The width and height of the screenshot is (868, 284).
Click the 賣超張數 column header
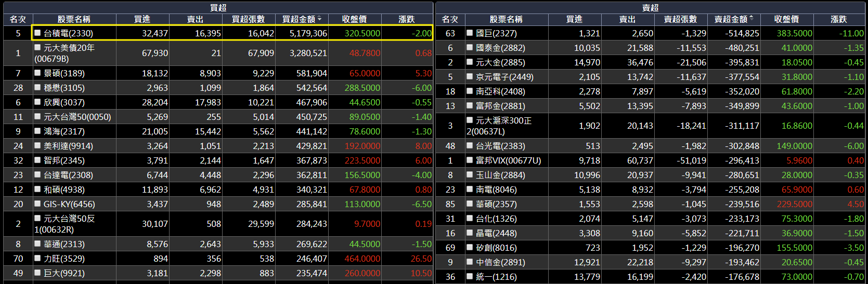pos(680,19)
